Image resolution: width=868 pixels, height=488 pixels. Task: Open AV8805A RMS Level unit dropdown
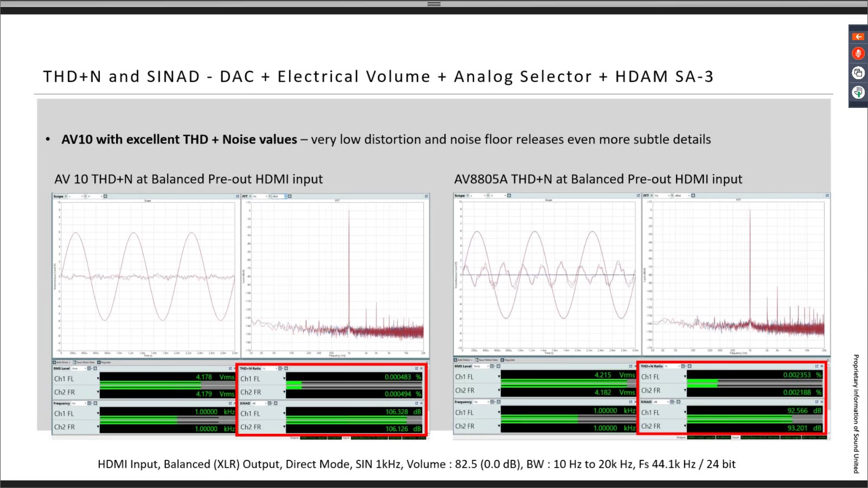pos(481,367)
